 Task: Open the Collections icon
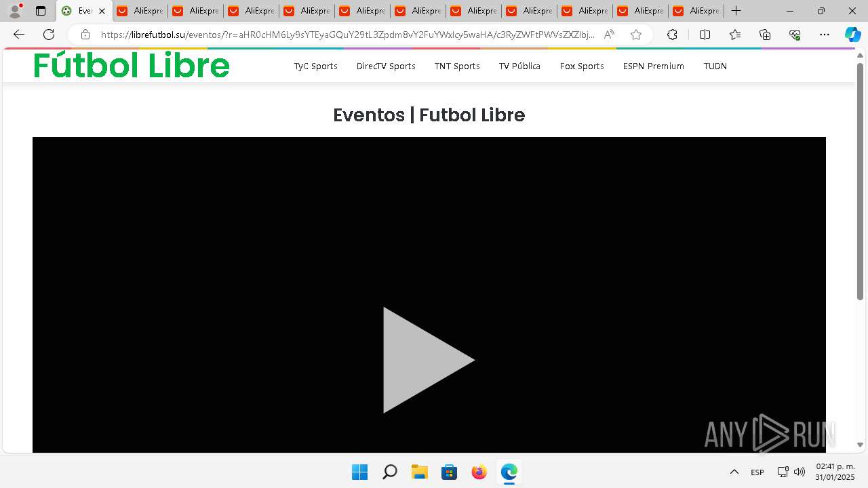tap(765, 35)
